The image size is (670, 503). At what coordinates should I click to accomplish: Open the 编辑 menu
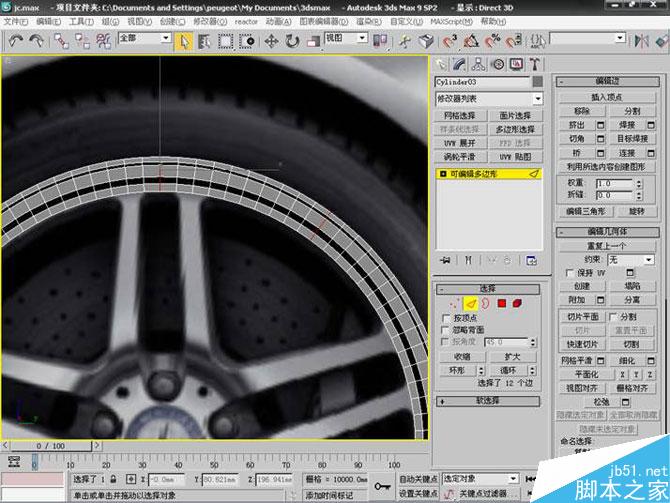click(x=46, y=20)
